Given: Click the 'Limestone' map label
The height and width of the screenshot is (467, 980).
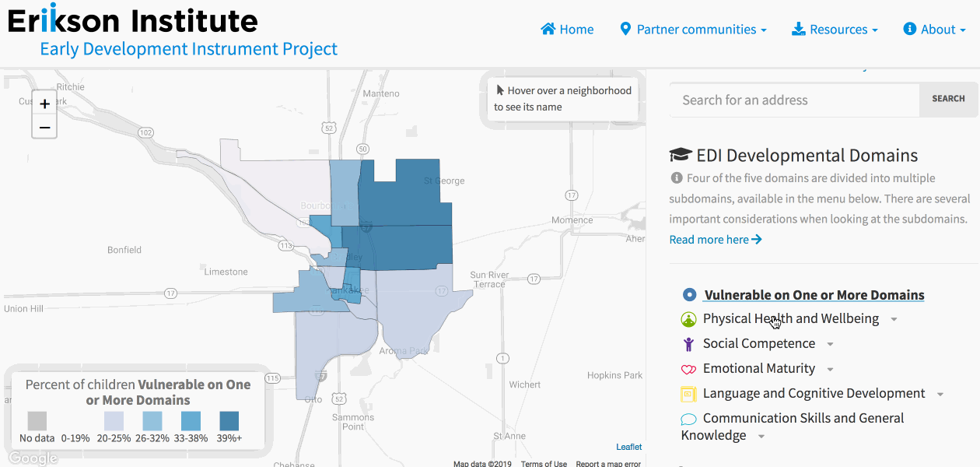Looking at the screenshot, I should click(226, 272).
